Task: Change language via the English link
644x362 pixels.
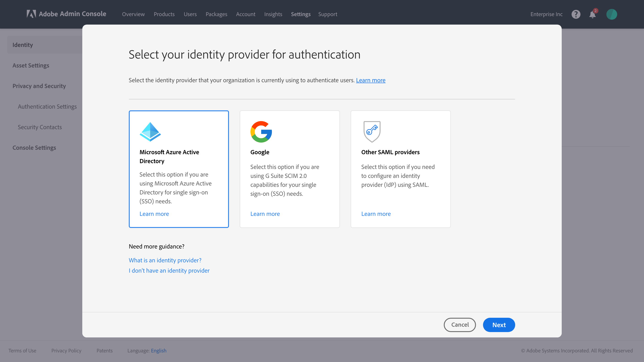Action: [x=159, y=351]
